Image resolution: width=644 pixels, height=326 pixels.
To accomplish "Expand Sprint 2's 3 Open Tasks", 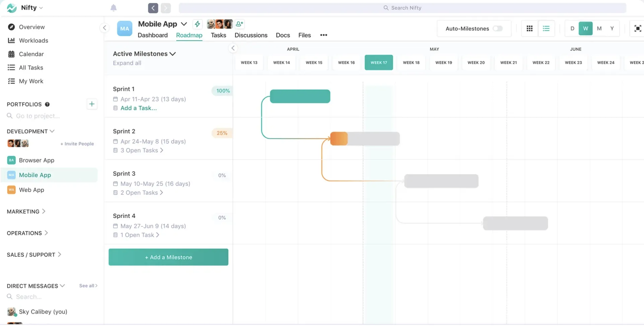I will pyautogui.click(x=142, y=150).
